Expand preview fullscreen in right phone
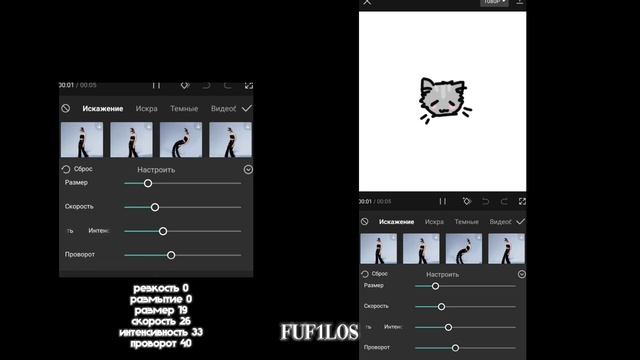The height and width of the screenshot is (360, 640). 522,201
